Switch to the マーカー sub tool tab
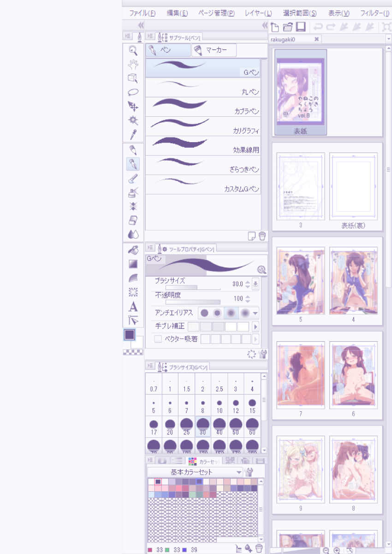Viewport: 392px width, 554px height. (x=214, y=50)
